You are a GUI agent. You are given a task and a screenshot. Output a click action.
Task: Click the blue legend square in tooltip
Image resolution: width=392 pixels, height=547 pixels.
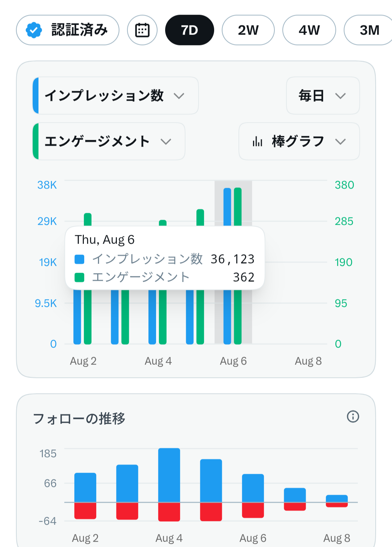[x=79, y=259]
